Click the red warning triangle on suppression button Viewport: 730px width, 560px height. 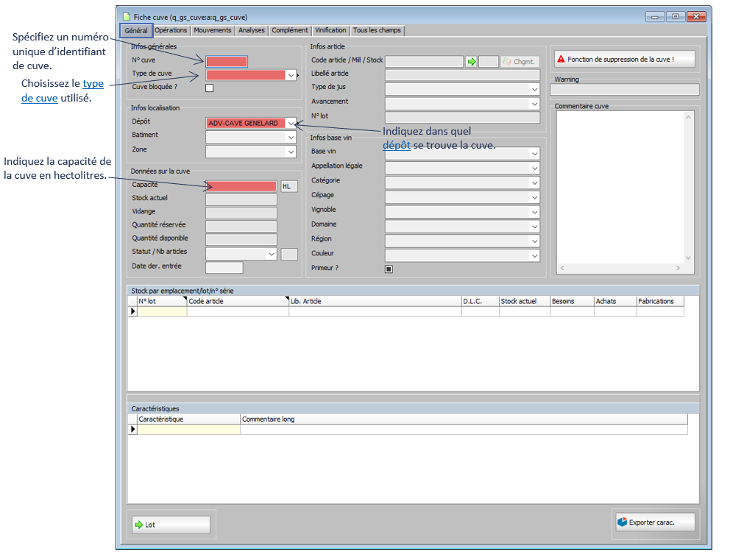561,59
